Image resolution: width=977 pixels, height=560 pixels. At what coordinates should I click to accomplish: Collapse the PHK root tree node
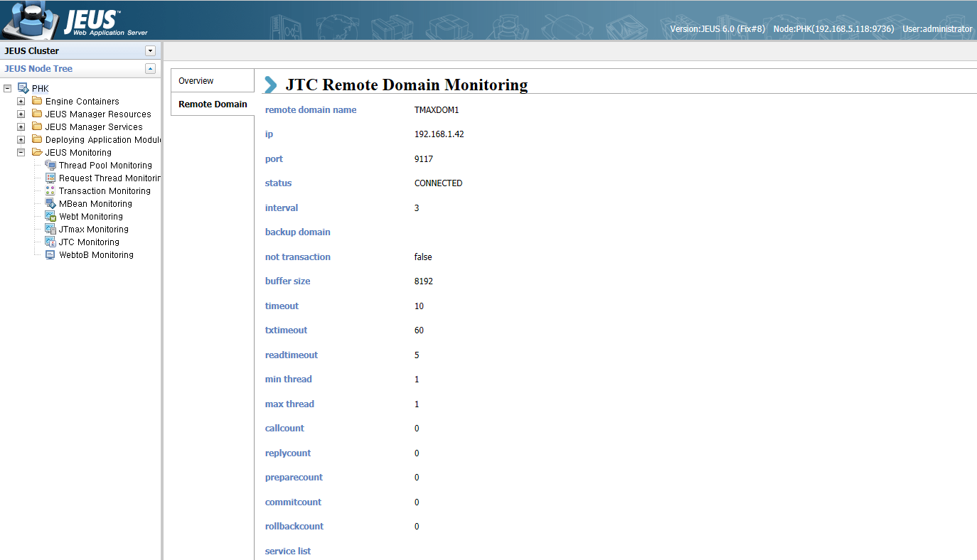(8, 89)
